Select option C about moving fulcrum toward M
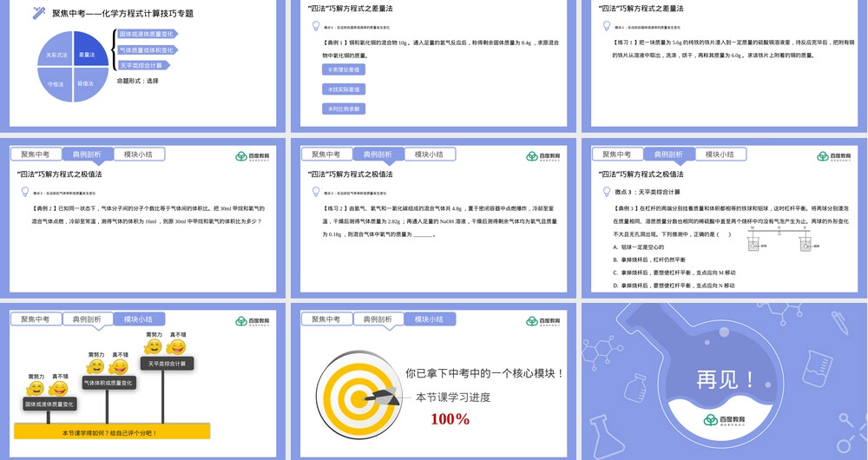868x460 pixels. coord(674,273)
